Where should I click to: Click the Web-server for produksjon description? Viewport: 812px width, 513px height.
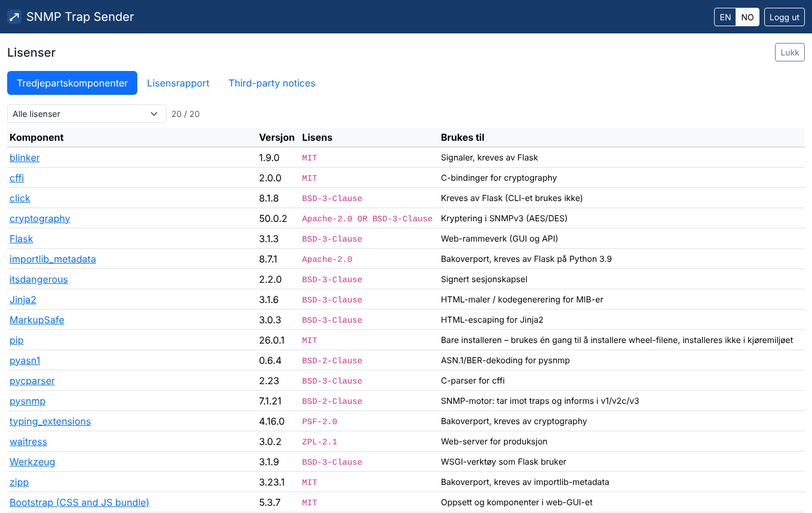(494, 441)
